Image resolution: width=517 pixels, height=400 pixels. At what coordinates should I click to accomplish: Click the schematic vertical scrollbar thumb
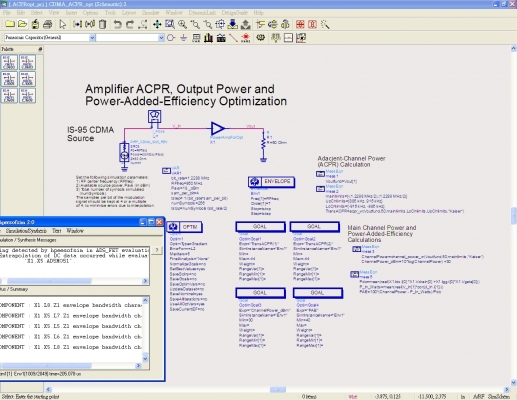pyautogui.click(x=514, y=215)
